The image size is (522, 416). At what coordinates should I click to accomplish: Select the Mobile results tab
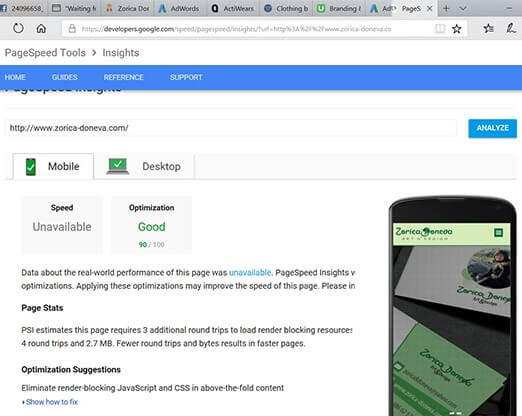[53, 166]
